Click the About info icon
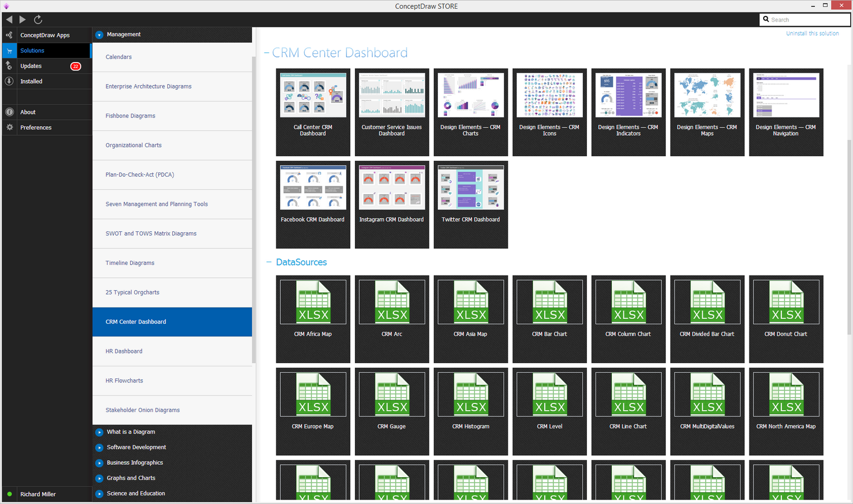 pos(9,112)
